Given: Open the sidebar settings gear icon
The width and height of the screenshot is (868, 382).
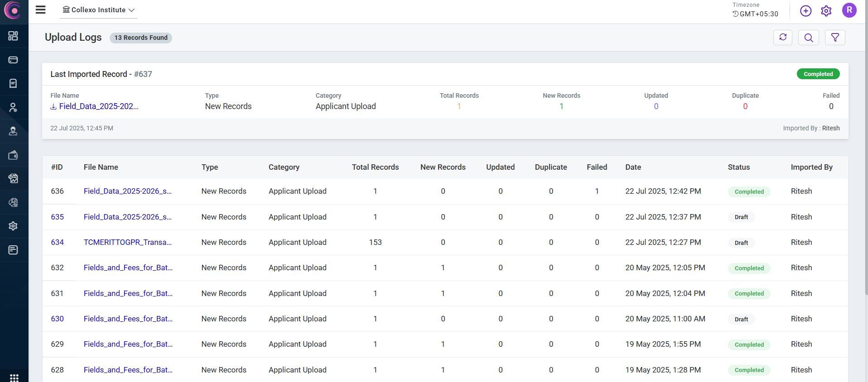Looking at the screenshot, I should 13,226.
